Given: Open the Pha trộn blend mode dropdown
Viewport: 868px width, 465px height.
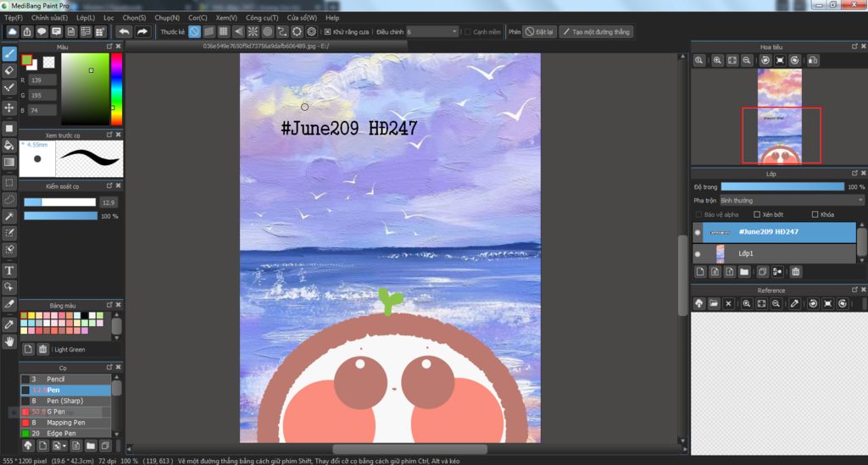Looking at the screenshot, I should [x=792, y=200].
